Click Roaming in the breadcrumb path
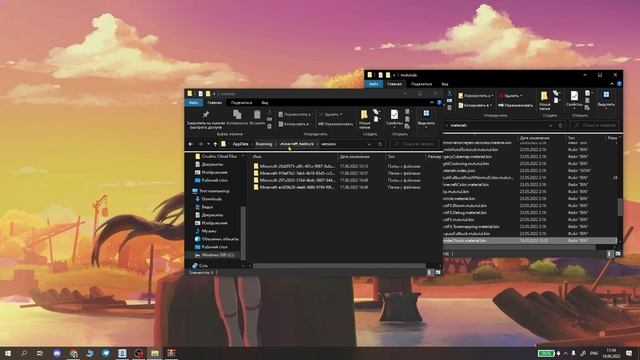 coord(264,144)
